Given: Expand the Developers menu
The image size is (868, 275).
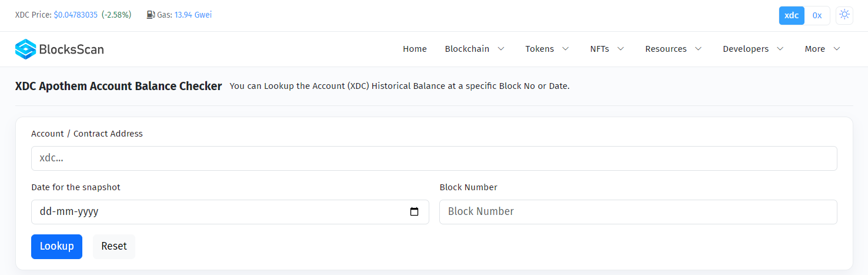Looking at the screenshot, I should pos(753,49).
